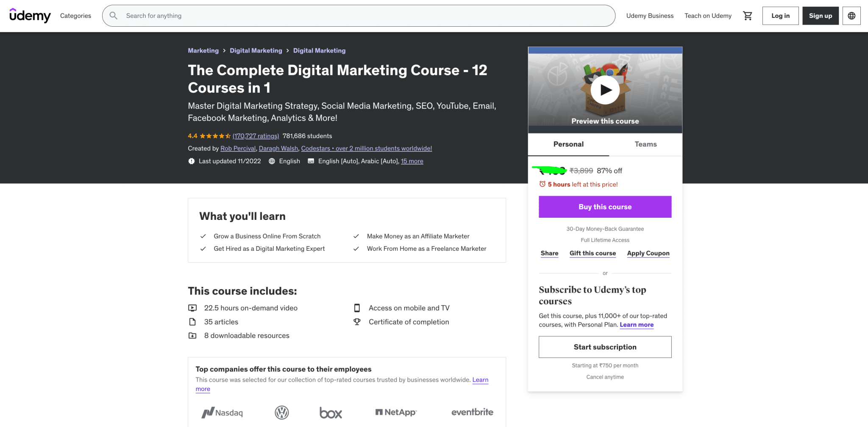Open the Categories dropdown
Screen dimensions: 868x427
(75, 16)
